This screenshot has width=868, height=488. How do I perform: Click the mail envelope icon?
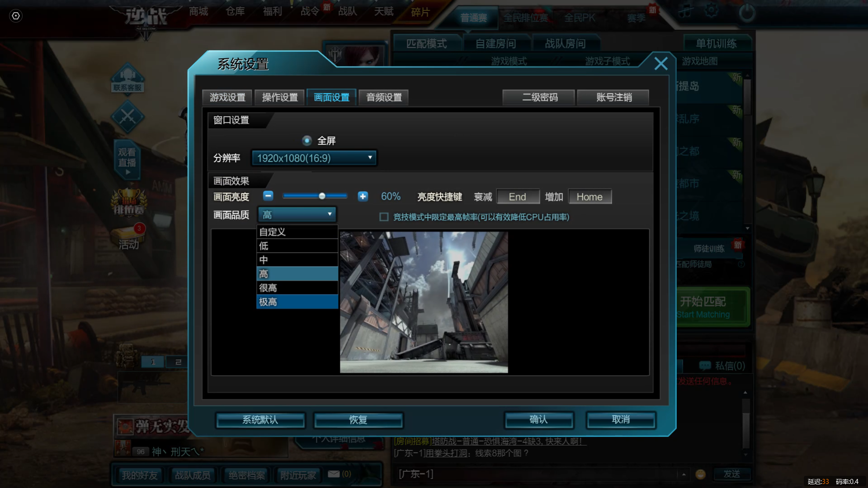click(334, 474)
